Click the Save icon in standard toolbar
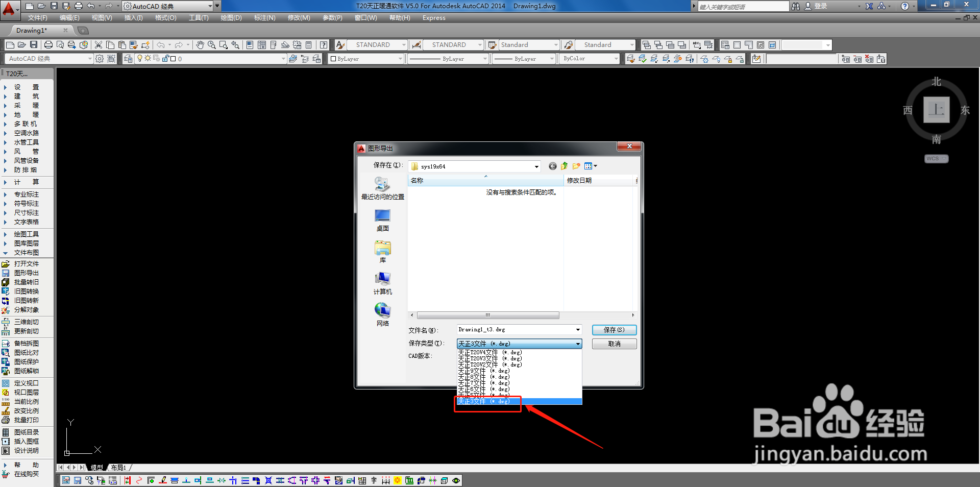 point(34,45)
